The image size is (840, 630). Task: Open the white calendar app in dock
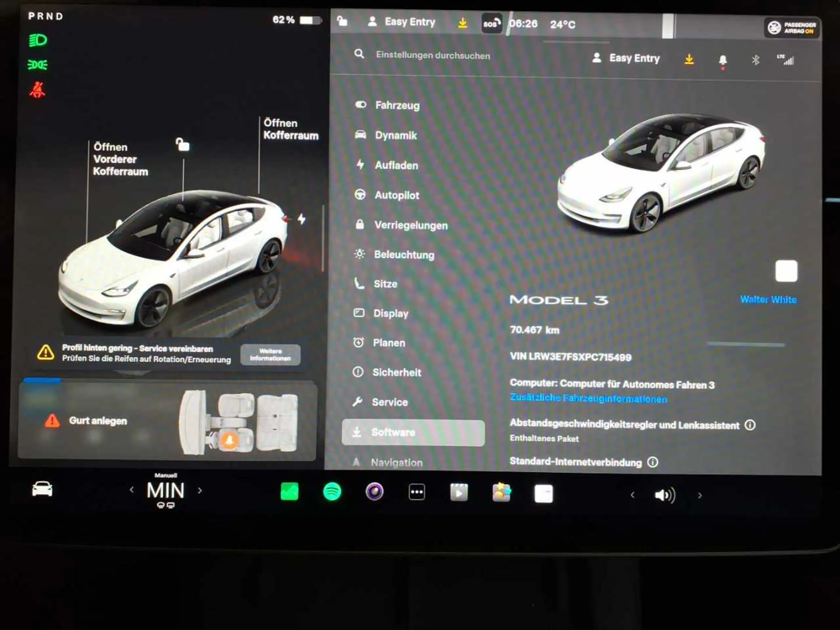coord(543,494)
